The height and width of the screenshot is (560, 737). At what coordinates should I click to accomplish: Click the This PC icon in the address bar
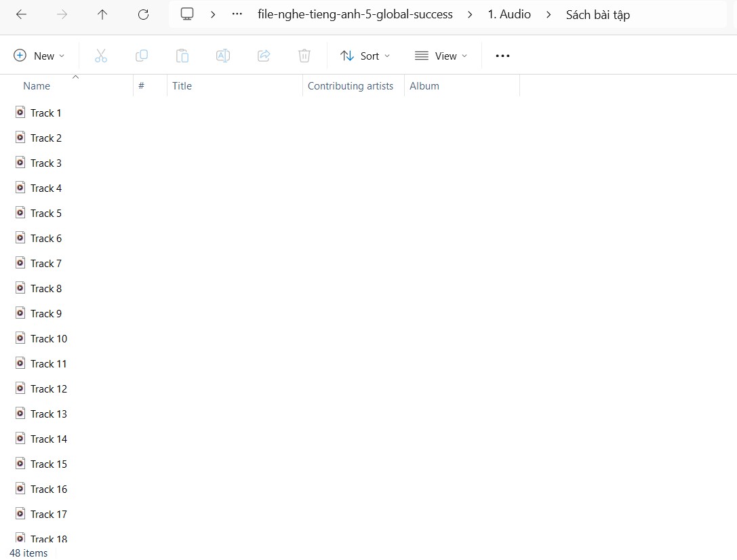click(x=186, y=14)
